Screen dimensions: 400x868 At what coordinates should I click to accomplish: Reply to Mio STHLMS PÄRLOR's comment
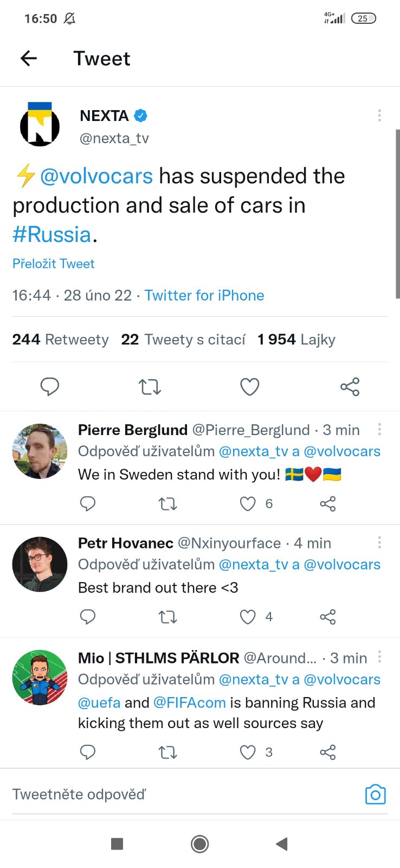click(87, 752)
